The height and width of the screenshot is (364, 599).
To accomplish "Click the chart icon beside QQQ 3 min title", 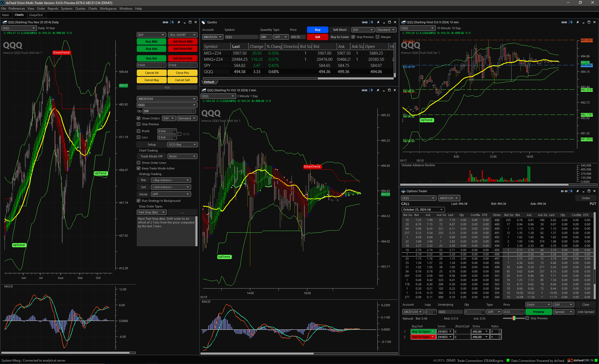I will click(x=203, y=90).
